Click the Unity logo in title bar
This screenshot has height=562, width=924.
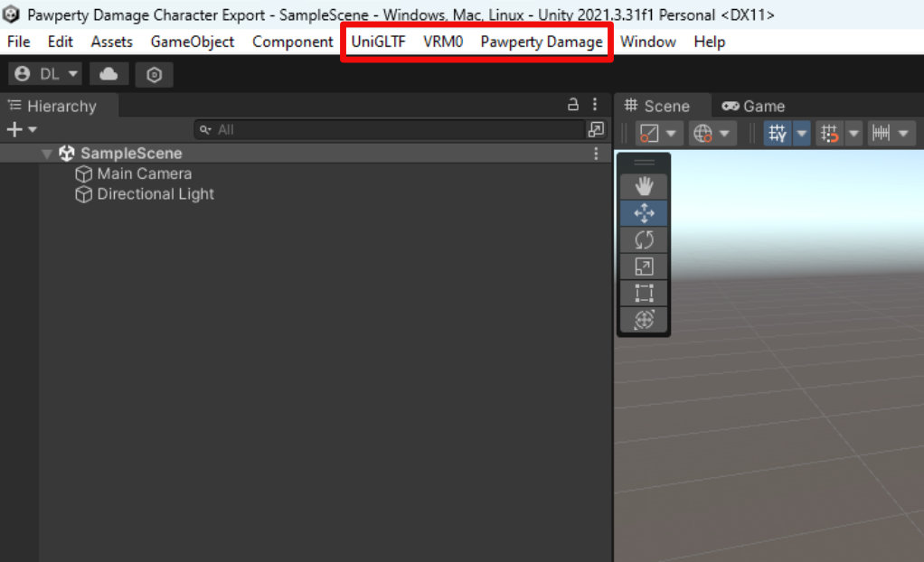click(11, 14)
